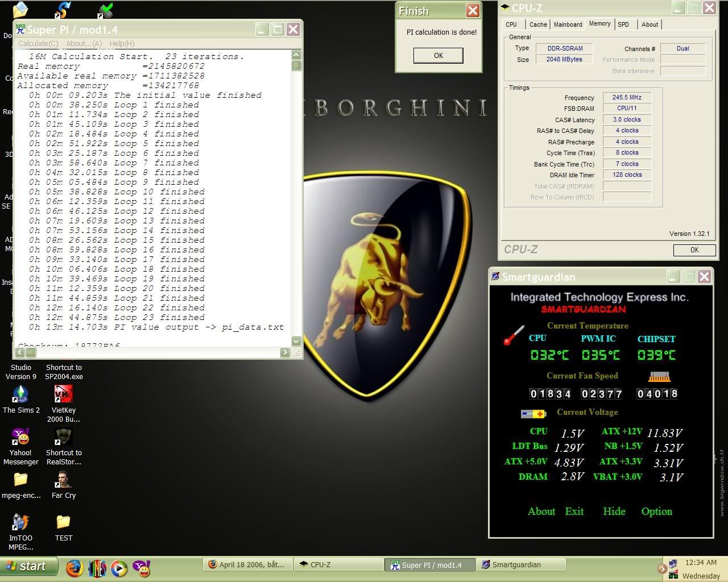Open Shortcut to RealStor desktop icon
The image size is (728, 582).
(x=64, y=446)
